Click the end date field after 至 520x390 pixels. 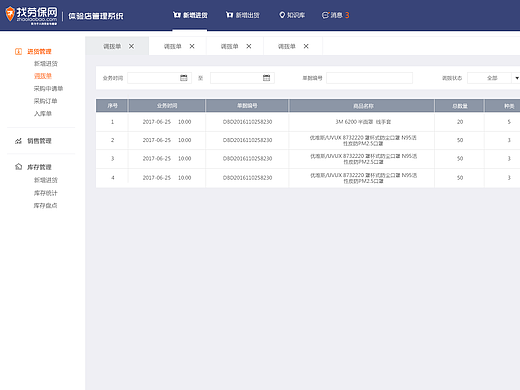[x=242, y=78]
